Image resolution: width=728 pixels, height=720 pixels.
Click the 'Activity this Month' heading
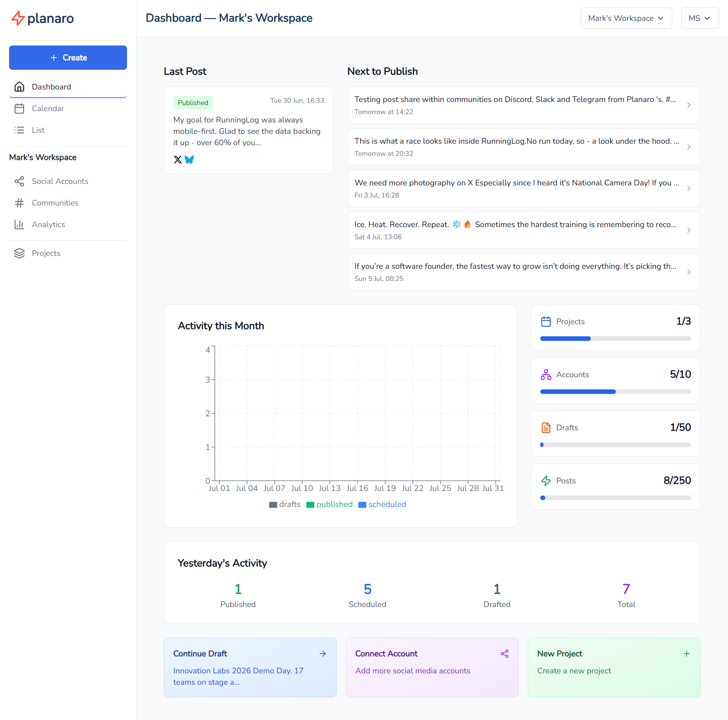pyautogui.click(x=221, y=326)
